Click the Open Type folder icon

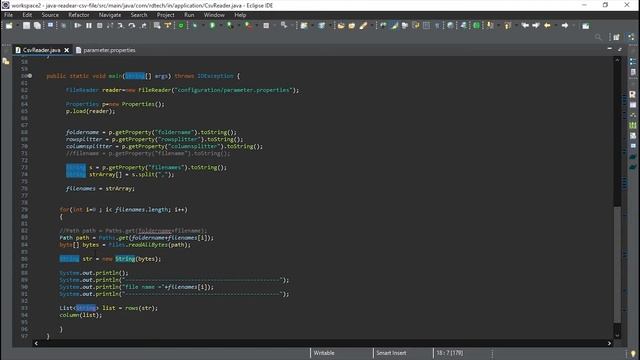point(341,26)
